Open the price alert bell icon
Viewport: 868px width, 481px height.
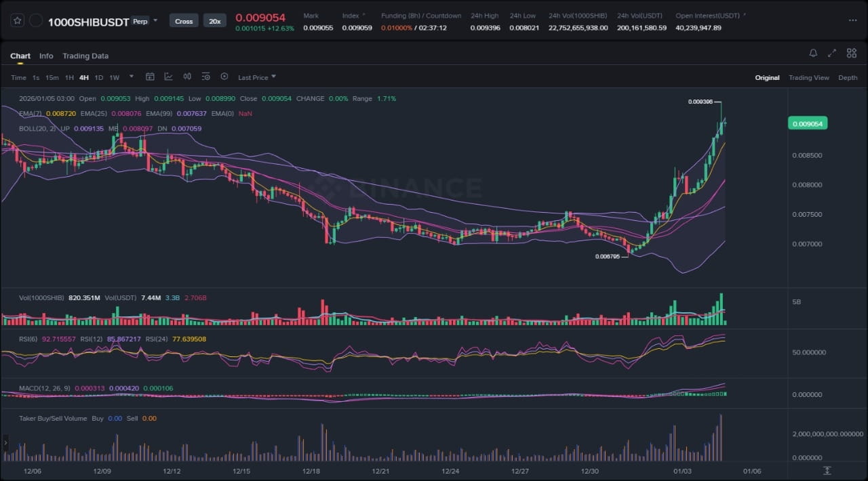813,53
